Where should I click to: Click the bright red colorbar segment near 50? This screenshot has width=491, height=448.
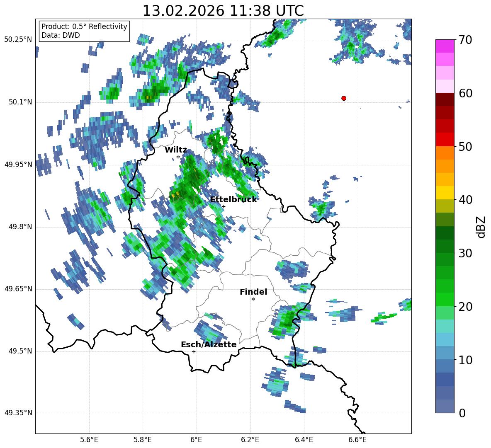(445, 140)
